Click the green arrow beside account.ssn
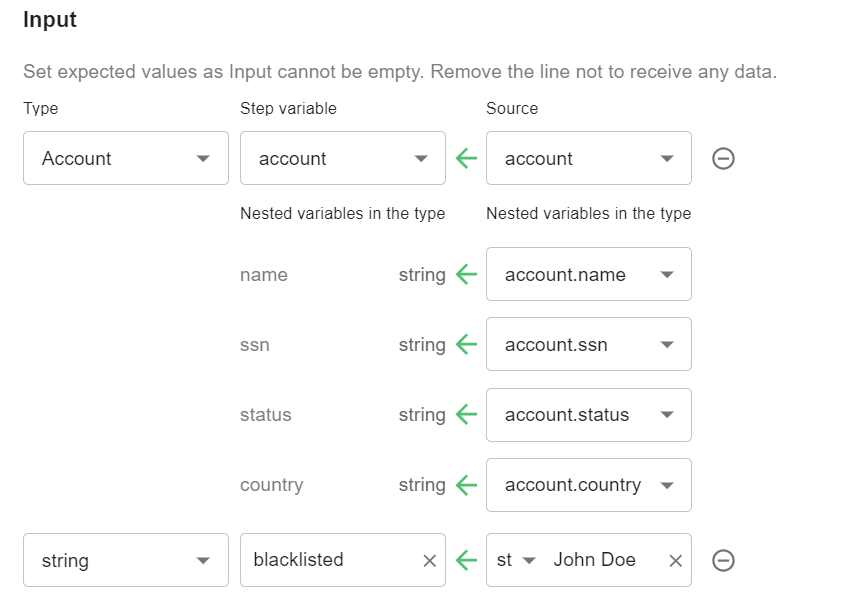The image size is (850, 594). [466, 344]
